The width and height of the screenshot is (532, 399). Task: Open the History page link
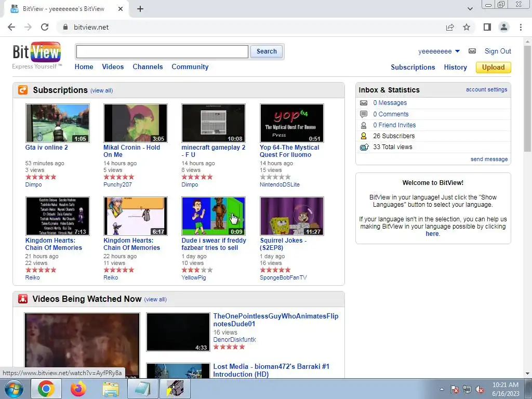(455, 67)
